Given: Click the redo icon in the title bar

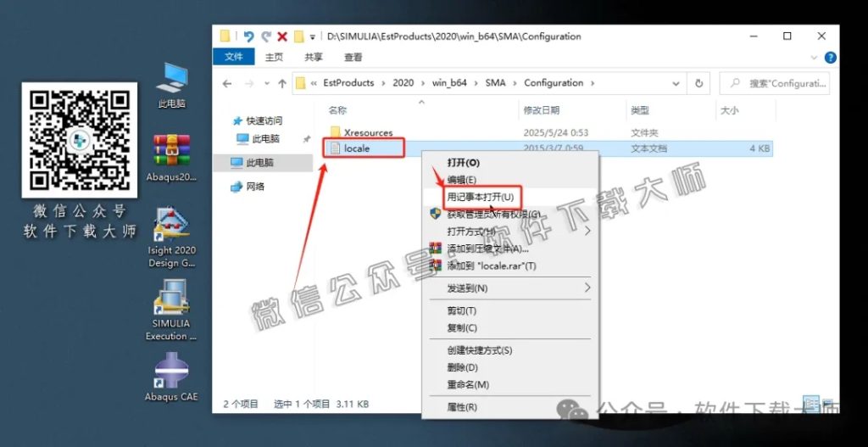Looking at the screenshot, I should pyautogui.click(x=265, y=36).
